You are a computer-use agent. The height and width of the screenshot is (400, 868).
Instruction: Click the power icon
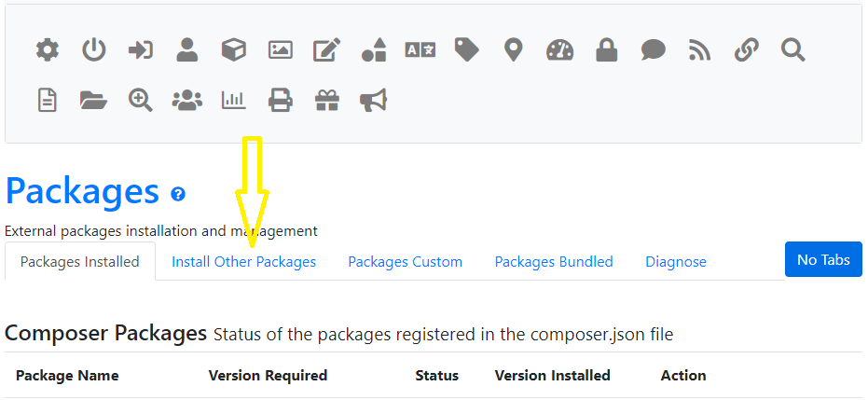[x=94, y=50]
